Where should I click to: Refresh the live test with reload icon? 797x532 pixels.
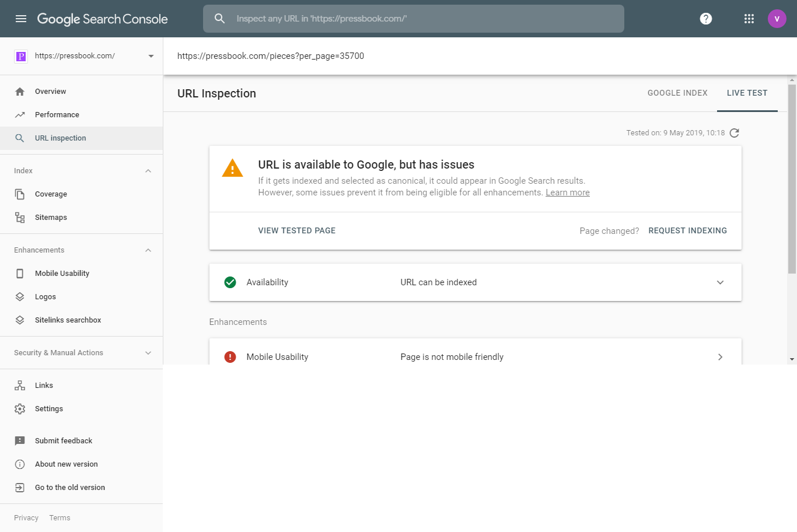735,133
